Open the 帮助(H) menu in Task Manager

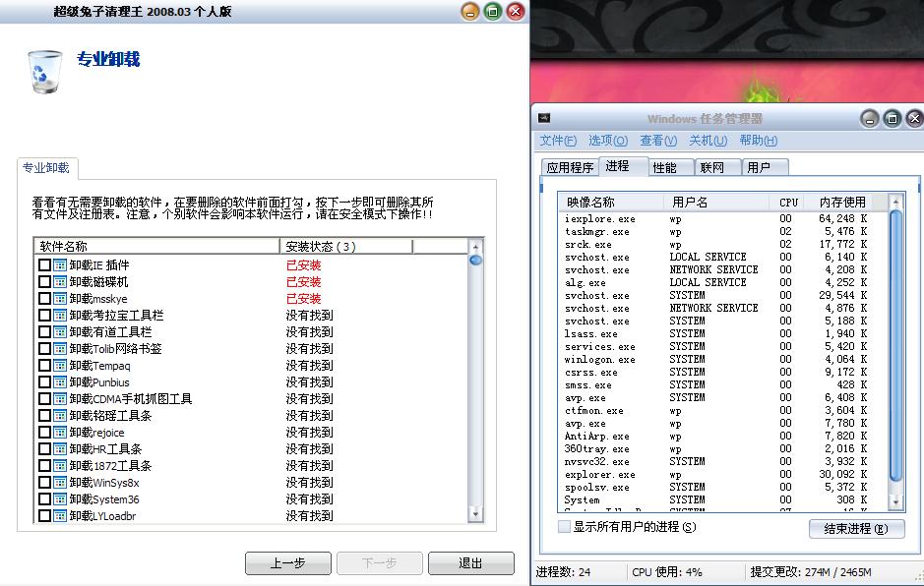[x=759, y=141]
